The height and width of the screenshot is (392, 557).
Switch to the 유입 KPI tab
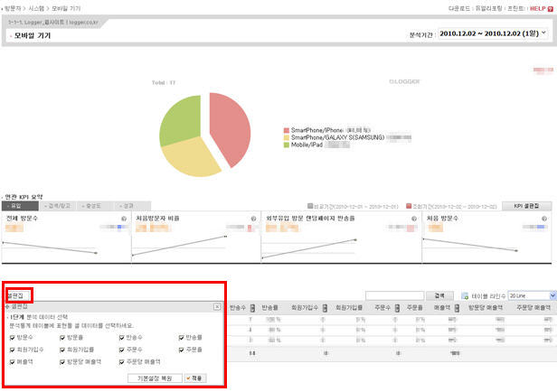tap(18, 206)
